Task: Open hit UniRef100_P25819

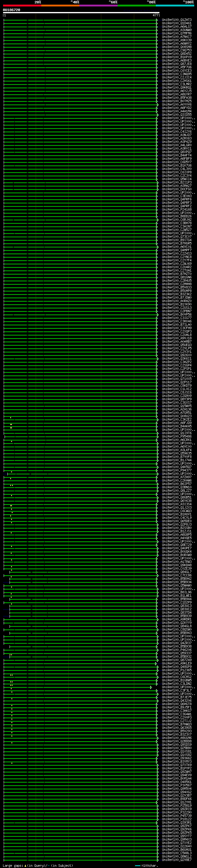Action: point(177,806)
